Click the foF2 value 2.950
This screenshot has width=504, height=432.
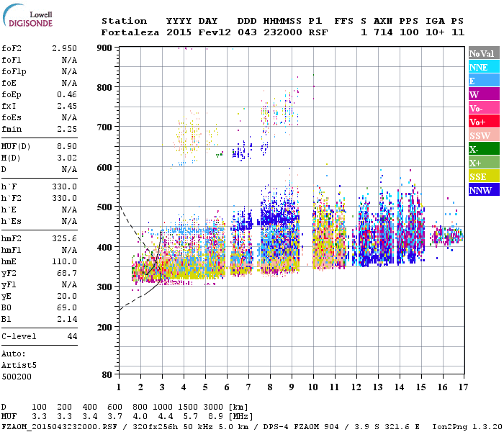click(x=64, y=48)
